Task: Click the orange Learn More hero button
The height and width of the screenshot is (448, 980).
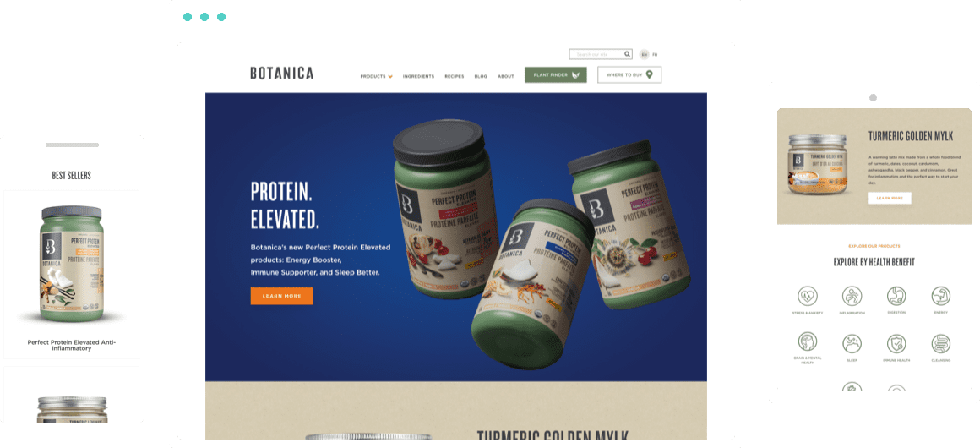Action: [282, 296]
